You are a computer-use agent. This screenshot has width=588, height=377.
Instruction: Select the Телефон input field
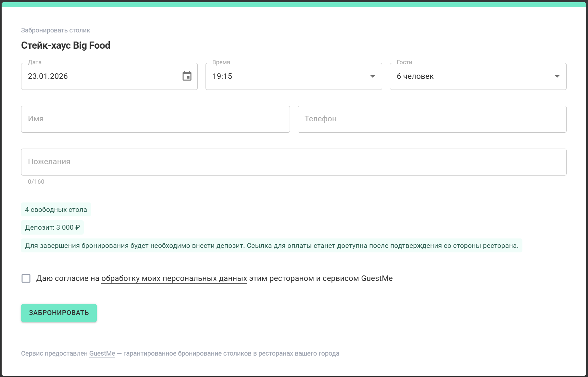[x=432, y=119]
